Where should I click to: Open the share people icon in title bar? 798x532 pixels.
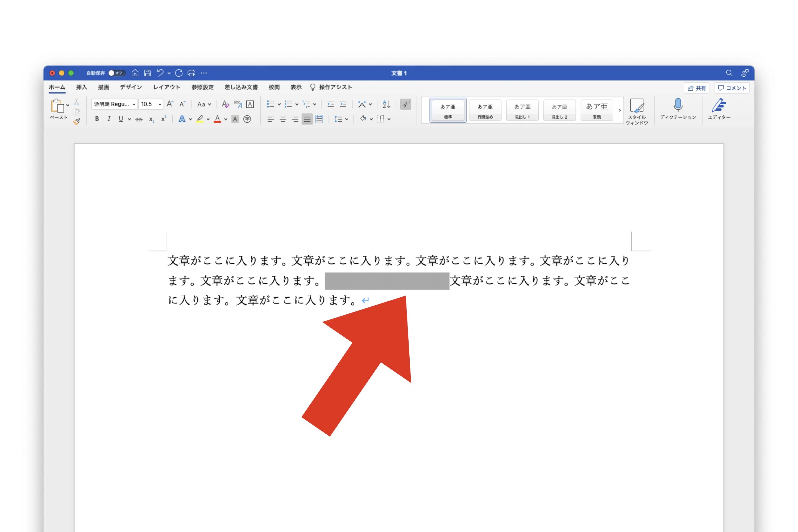click(x=745, y=73)
